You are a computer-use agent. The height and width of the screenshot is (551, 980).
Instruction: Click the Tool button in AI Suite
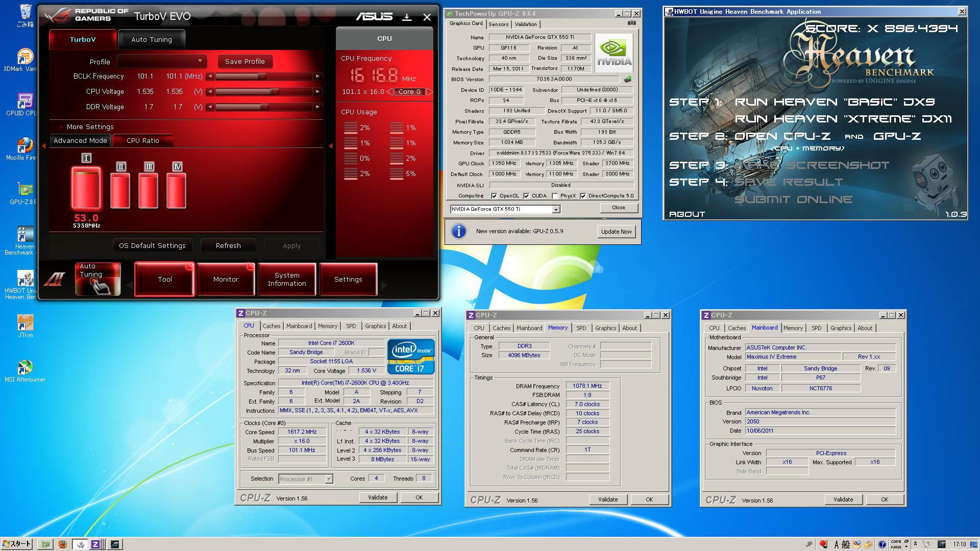pyautogui.click(x=164, y=279)
